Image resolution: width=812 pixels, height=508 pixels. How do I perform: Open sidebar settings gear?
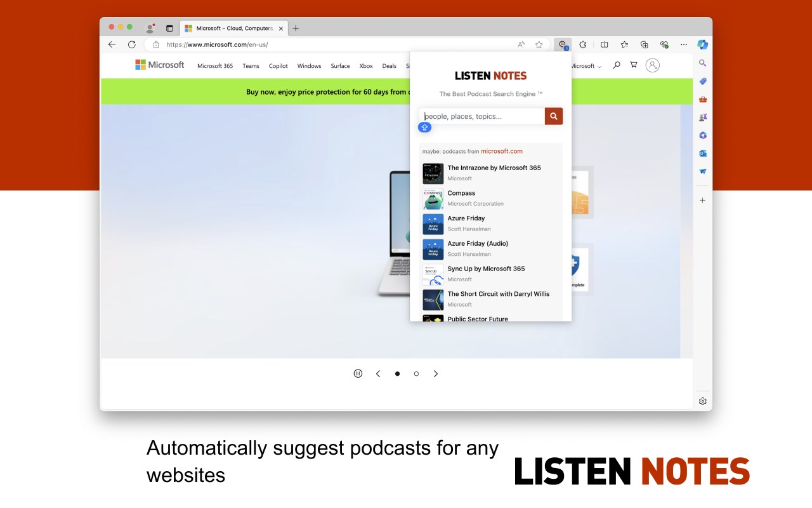702,401
